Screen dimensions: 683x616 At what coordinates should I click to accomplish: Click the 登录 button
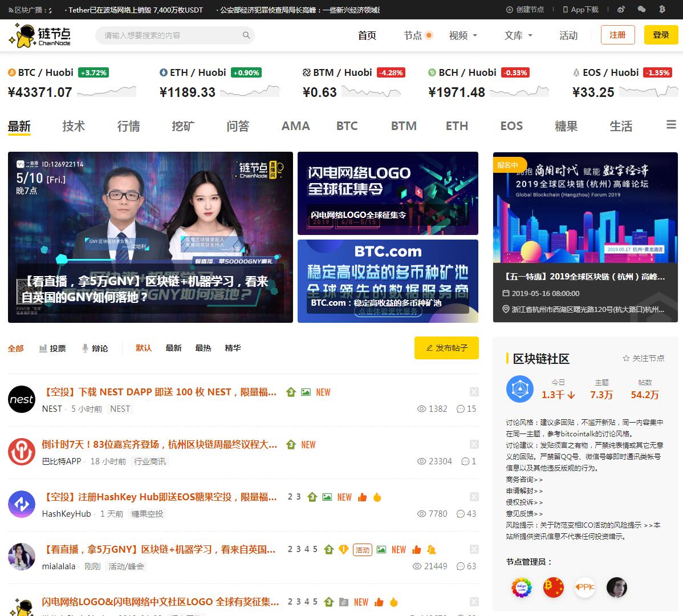661,35
